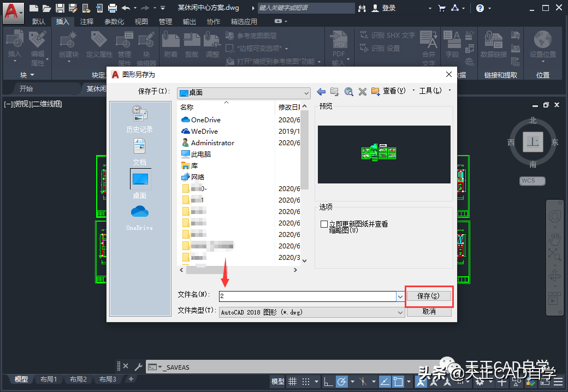Click the Back arrow in the dialog

321,91
